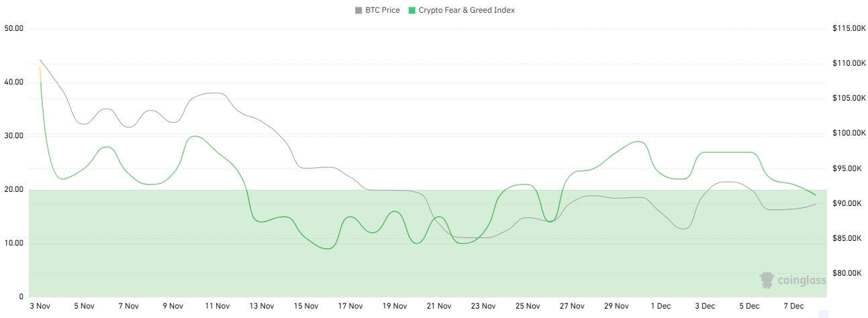Select the 11 Nov date on the axis
Viewport: 868px width, 318px height.
pyautogui.click(x=218, y=306)
